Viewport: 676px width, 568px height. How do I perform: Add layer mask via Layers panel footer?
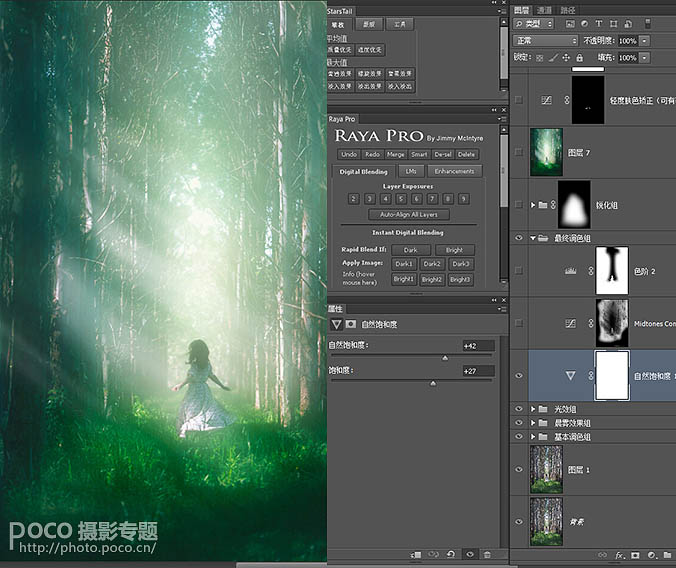click(x=635, y=555)
